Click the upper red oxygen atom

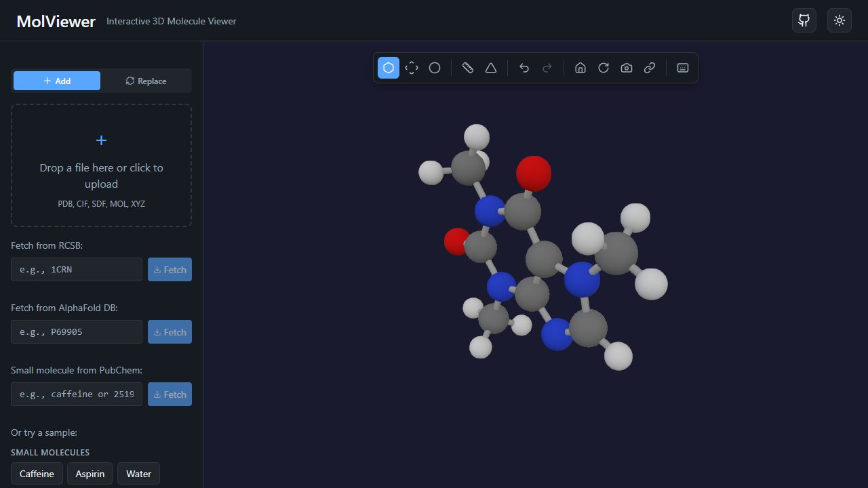[534, 174]
